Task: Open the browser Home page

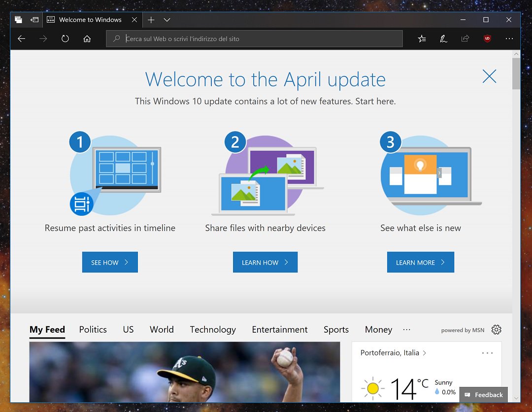Action: click(87, 38)
